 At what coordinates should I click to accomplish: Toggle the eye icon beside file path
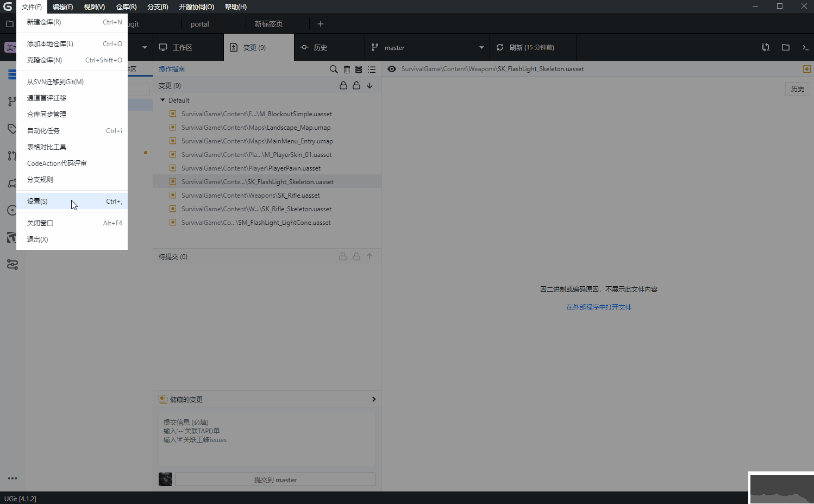[x=392, y=69]
